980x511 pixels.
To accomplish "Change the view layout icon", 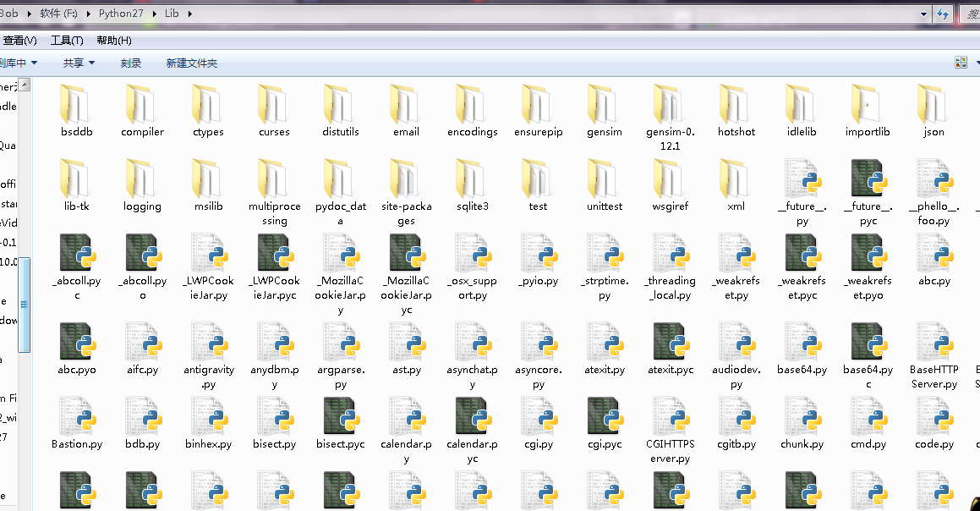I will [961, 63].
